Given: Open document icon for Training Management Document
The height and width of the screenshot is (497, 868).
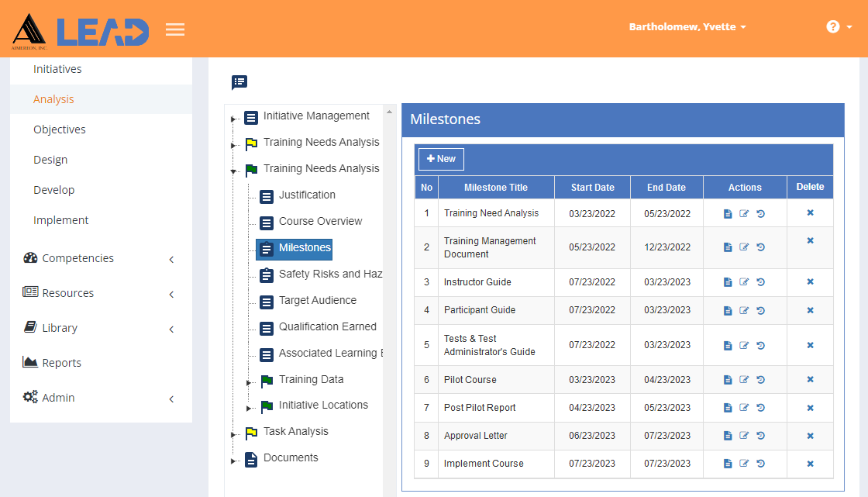Looking at the screenshot, I should [728, 247].
